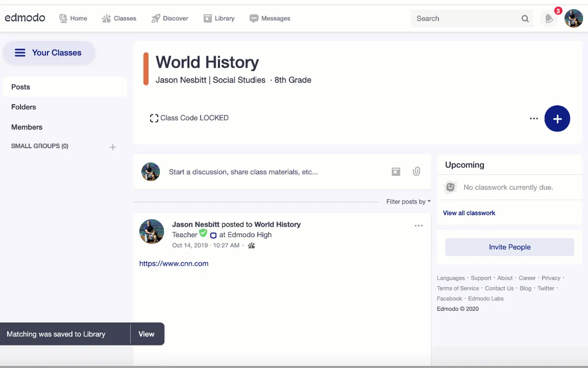
Task: Click the green verified teacher badge
Action: pyautogui.click(x=203, y=233)
